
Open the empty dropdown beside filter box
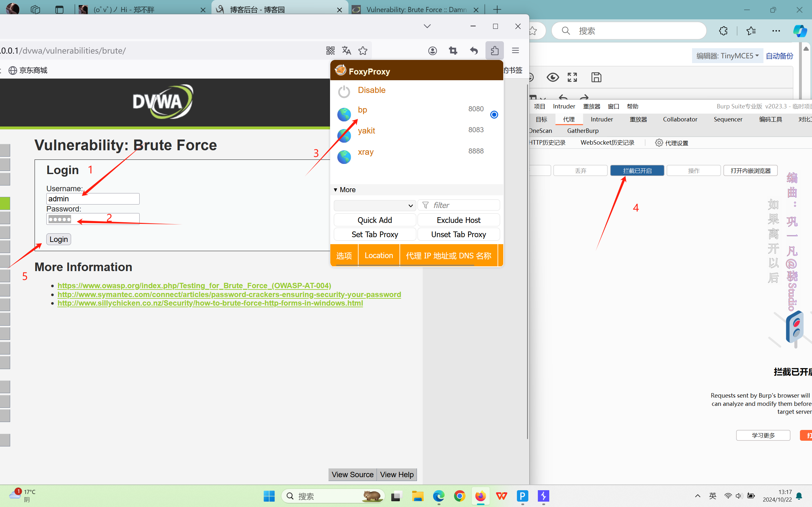point(374,205)
